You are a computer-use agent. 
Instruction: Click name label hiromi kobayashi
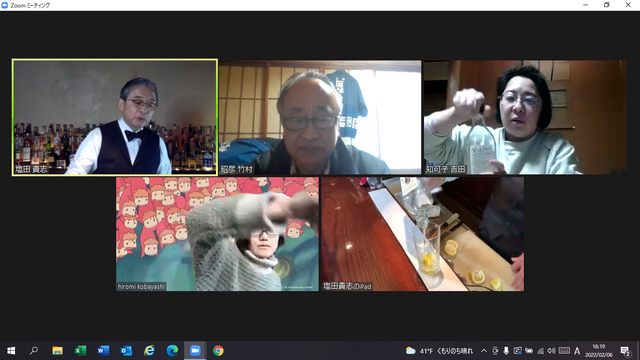(141, 287)
